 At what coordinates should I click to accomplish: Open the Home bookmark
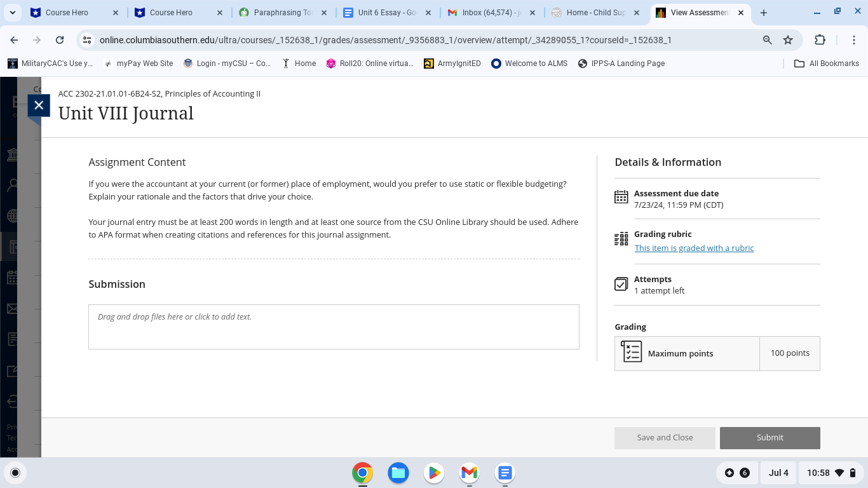click(x=299, y=64)
